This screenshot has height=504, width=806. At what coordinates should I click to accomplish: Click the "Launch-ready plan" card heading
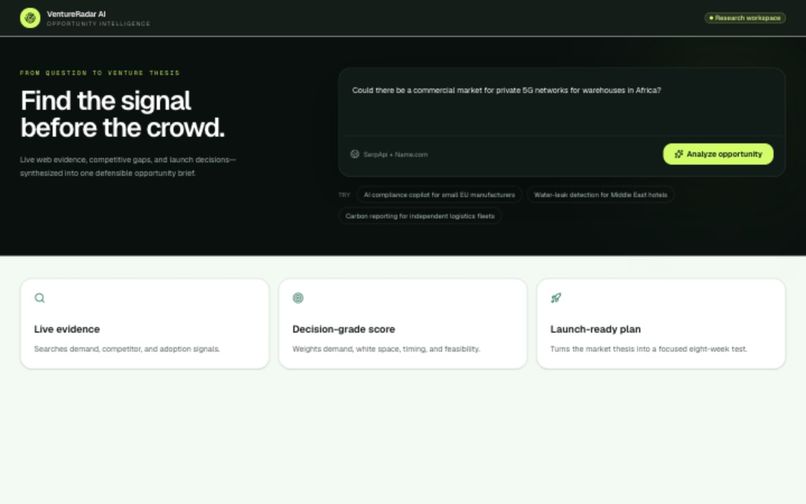click(595, 329)
